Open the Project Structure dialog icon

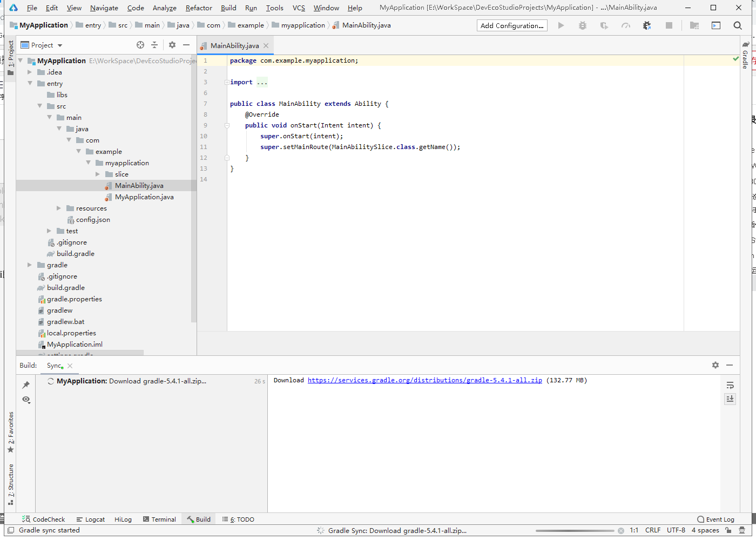pyautogui.click(x=694, y=25)
